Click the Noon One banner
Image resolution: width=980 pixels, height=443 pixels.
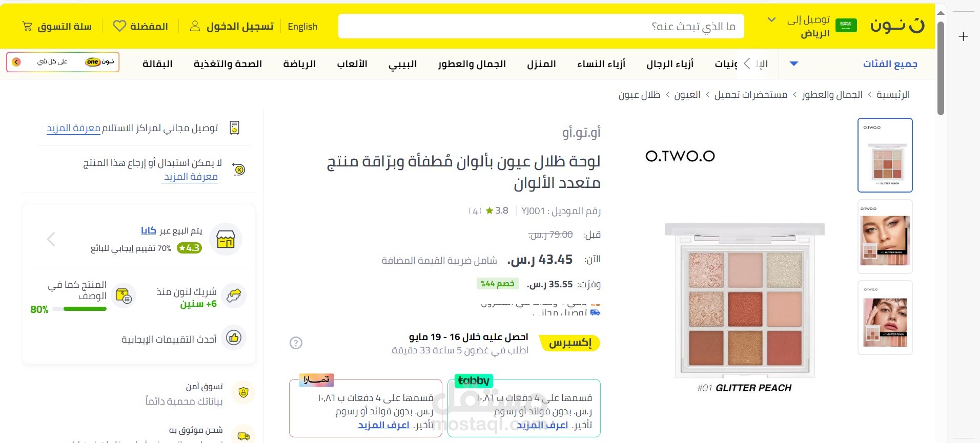pyautogui.click(x=63, y=62)
